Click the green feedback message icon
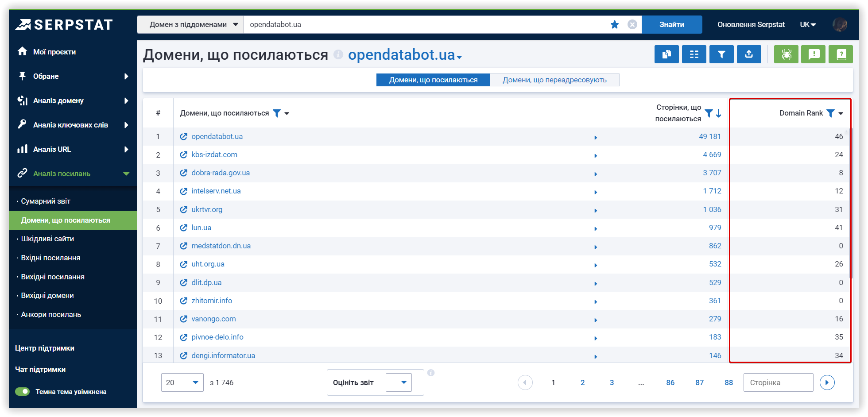The image size is (868, 417). (x=814, y=54)
